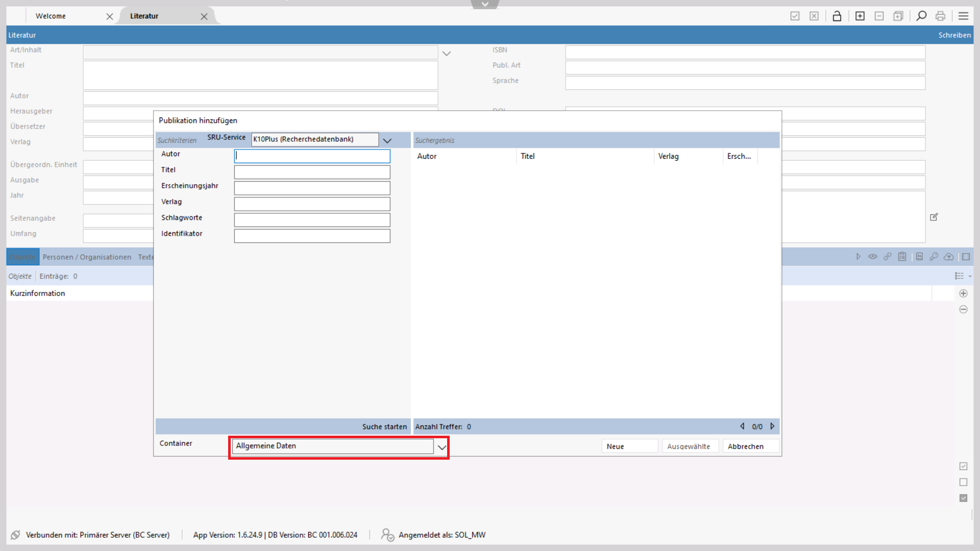This screenshot has width=980, height=551.
Task: Open the hamburger menu icon
Action: [963, 16]
